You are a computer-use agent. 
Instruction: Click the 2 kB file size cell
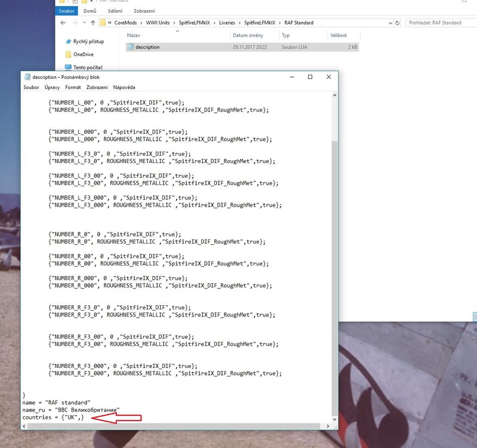click(x=353, y=47)
